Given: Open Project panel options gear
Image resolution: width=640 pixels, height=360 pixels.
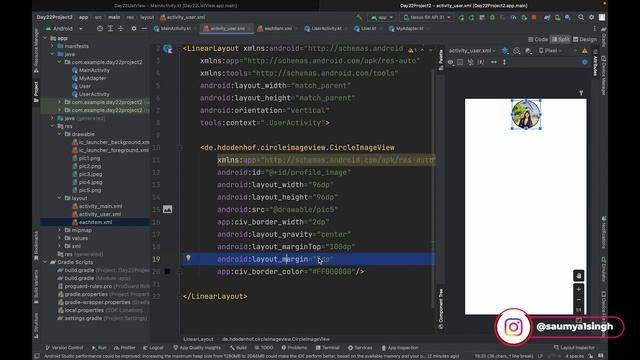Looking at the screenshot, I should (134, 29).
